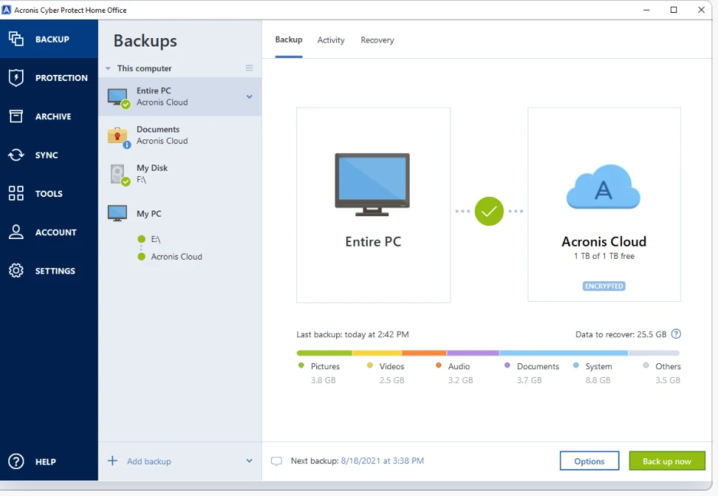Collapse the This computer group triangle

[108, 68]
